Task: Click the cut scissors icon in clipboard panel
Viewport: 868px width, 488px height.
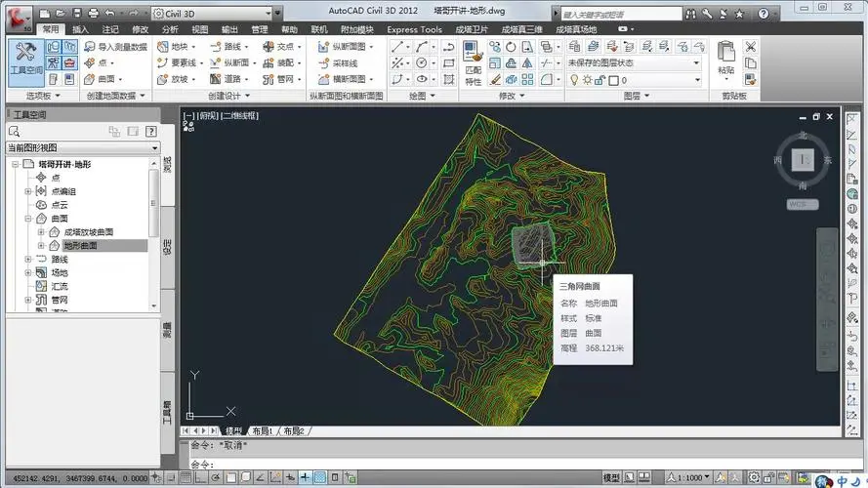Action: (x=750, y=46)
